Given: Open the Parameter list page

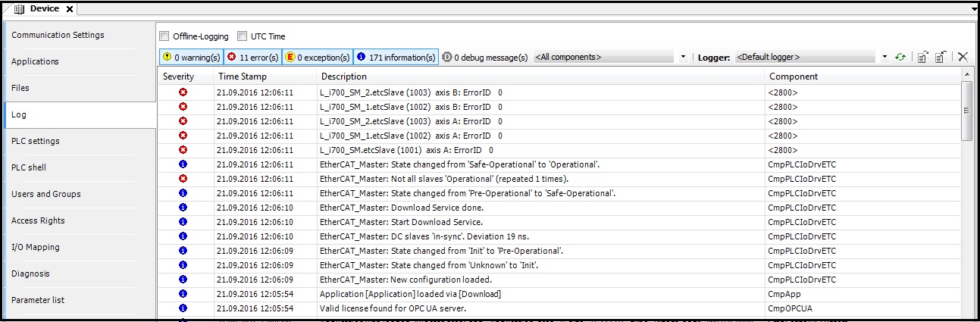Looking at the screenshot, I should click(x=80, y=300).
